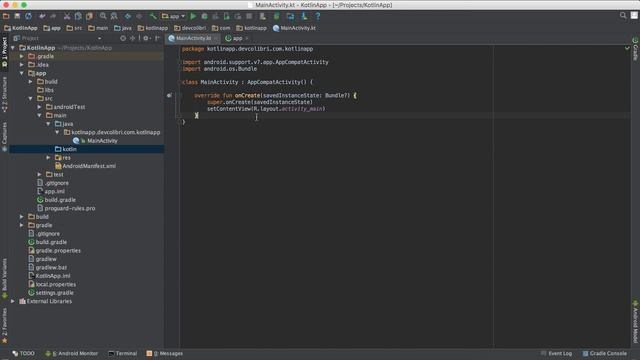Expand the test folder
This screenshot has width=640, height=360.
coord(40,174)
